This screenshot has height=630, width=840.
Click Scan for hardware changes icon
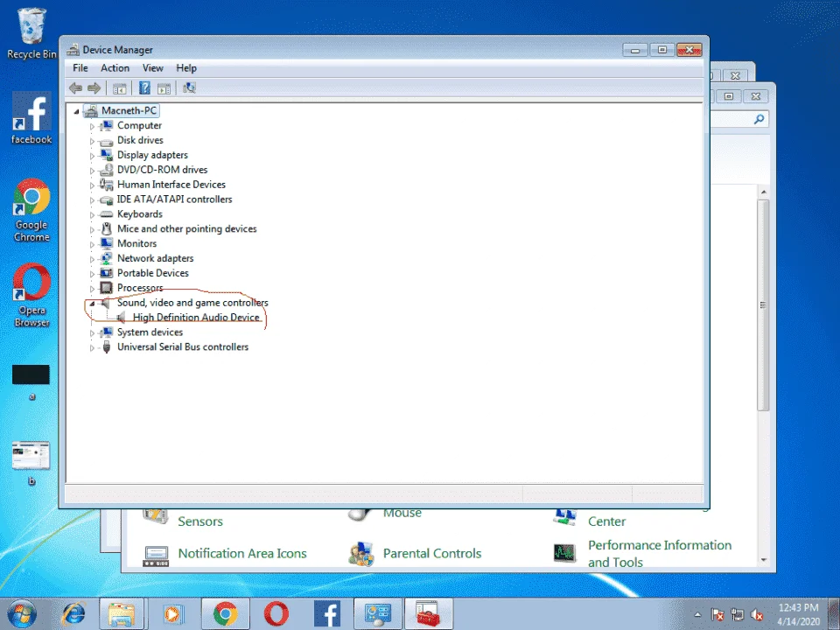(x=189, y=87)
